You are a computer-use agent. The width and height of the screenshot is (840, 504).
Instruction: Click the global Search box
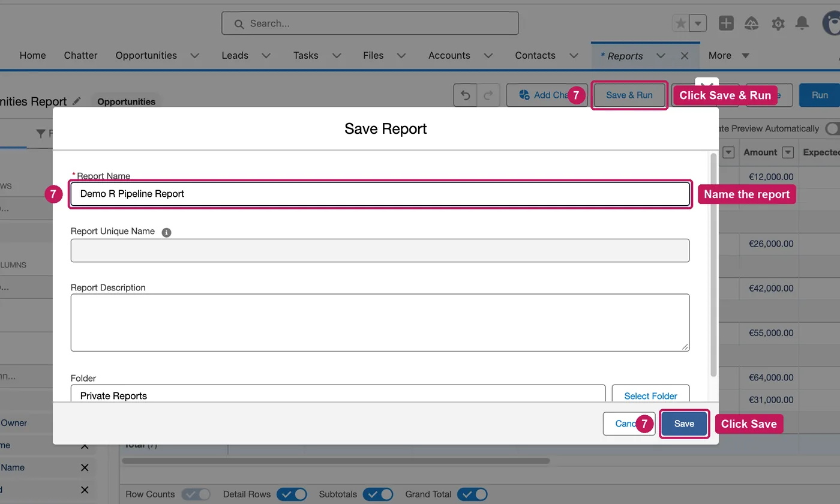pyautogui.click(x=370, y=23)
